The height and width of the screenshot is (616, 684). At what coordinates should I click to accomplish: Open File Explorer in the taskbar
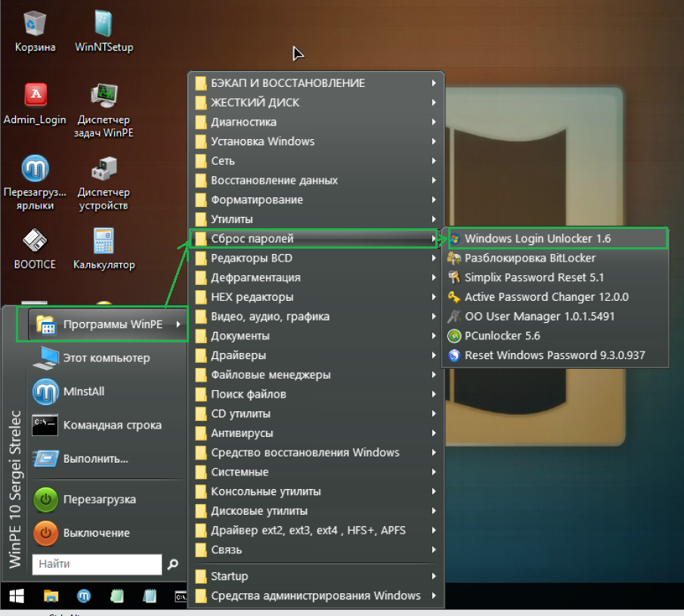[51, 596]
